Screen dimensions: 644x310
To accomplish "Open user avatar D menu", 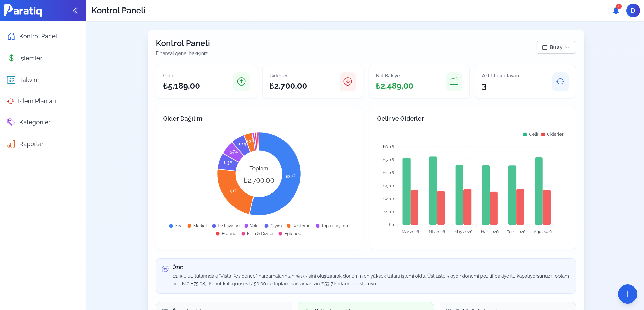I will pyautogui.click(x=633, y=11).
